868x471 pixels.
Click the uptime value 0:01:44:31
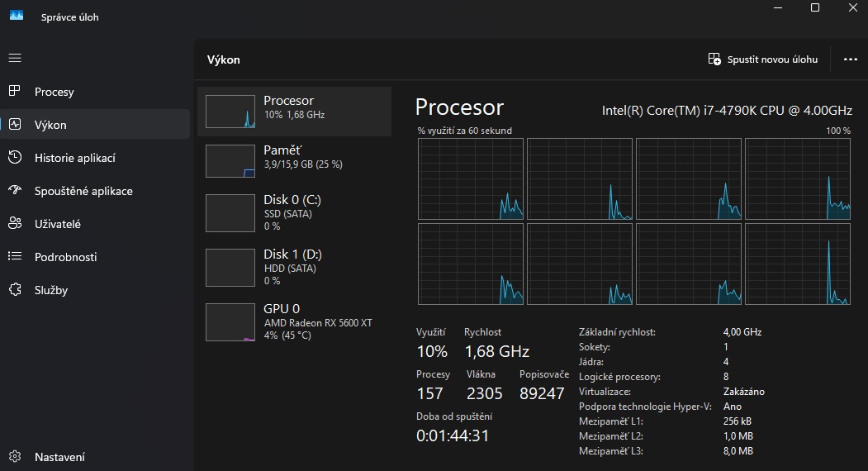point(453,435)
